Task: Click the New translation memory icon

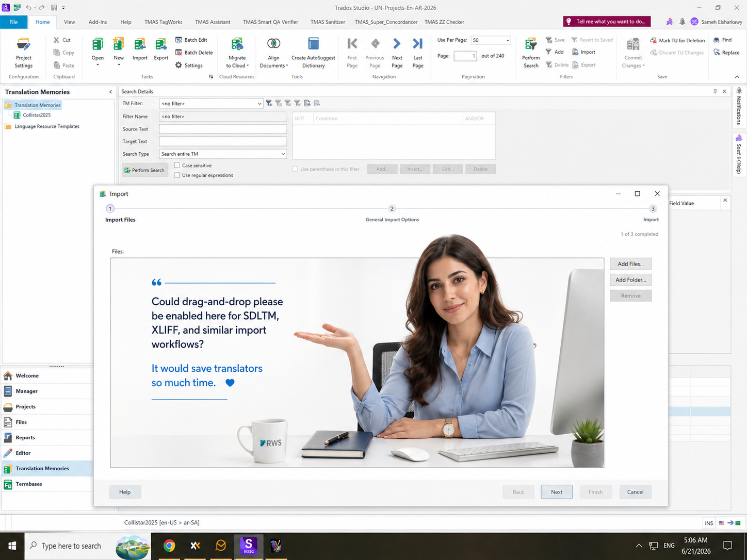Action: (x=119, y=44)
